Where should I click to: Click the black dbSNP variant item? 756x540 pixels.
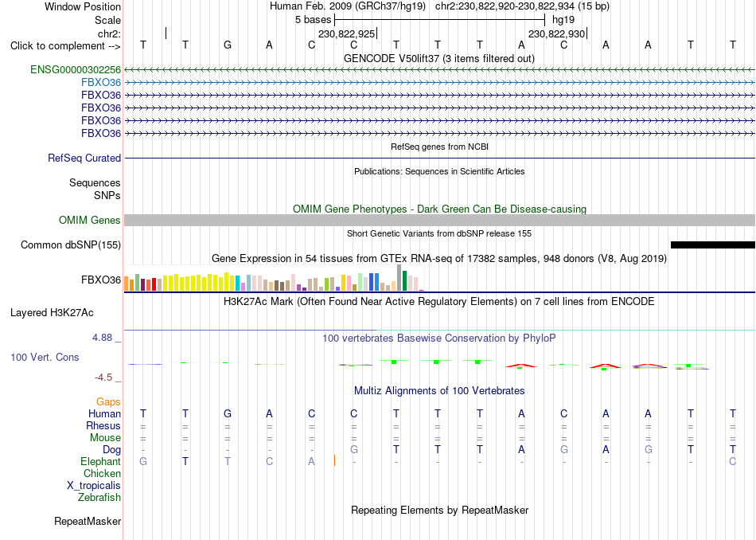pyautogui.click(x=712, y=245)
